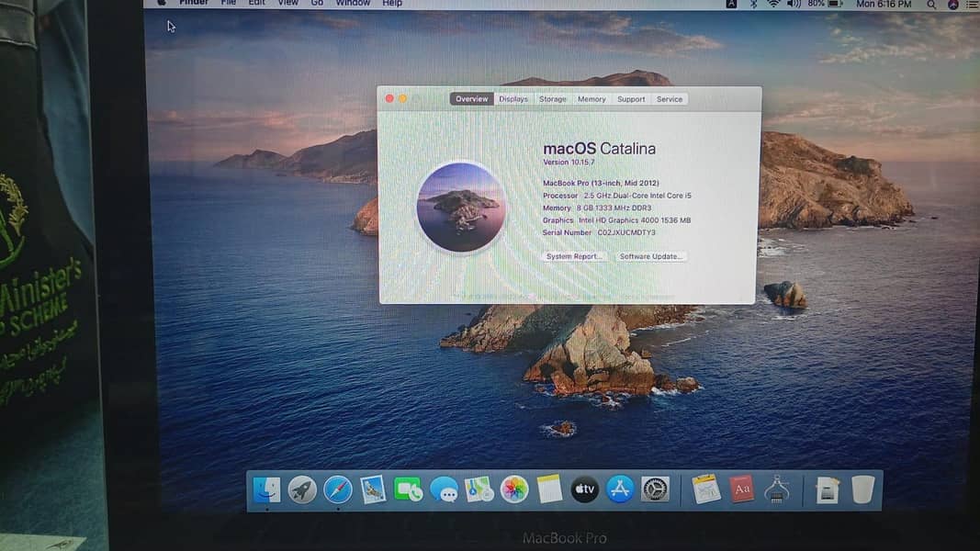Screen dimensions: 980x551
Task: Open the File menu
Action: [x=228, y=3]
